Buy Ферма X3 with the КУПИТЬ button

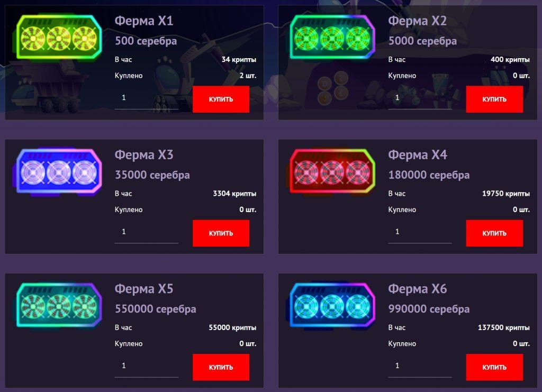tap(221, 233)
